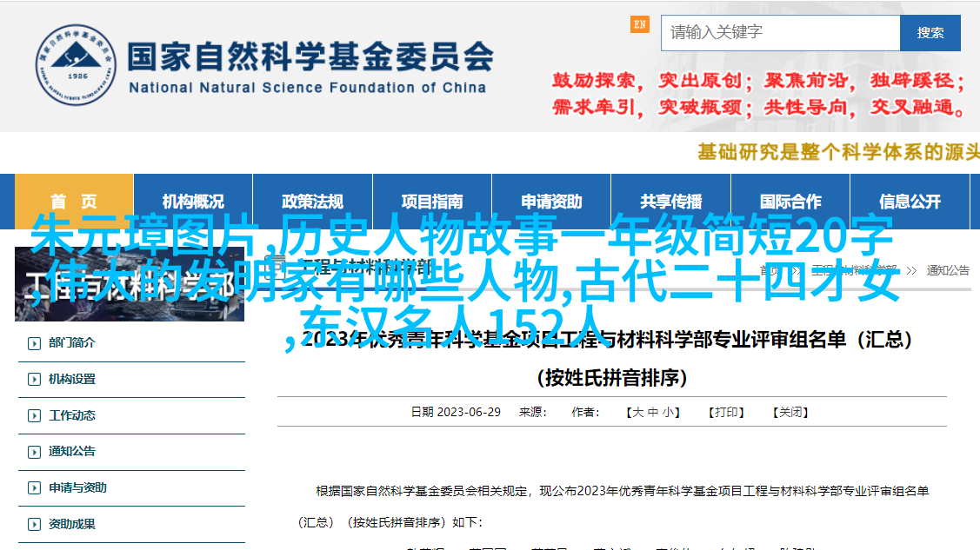Set font size to 大 (large)
The width and height of the screenshot is (980, 550).
coord(637,412)
